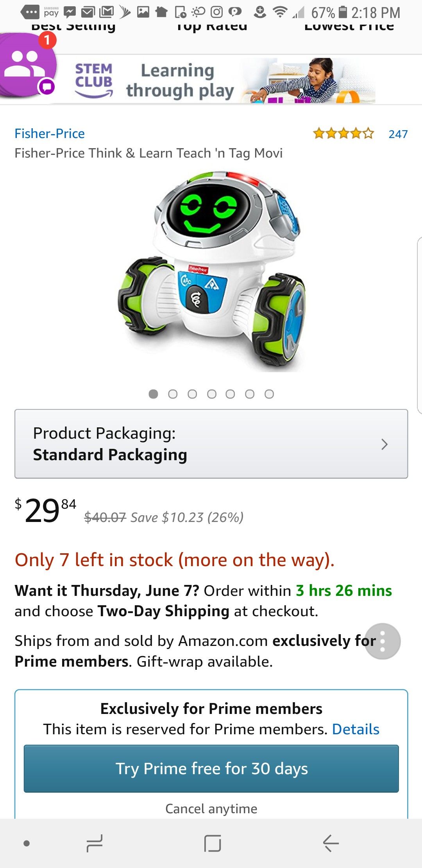The width and height of the screenshot is (422, 868).
Task: Switch to the Best Selling tab
Action: [x=73, y=27]
